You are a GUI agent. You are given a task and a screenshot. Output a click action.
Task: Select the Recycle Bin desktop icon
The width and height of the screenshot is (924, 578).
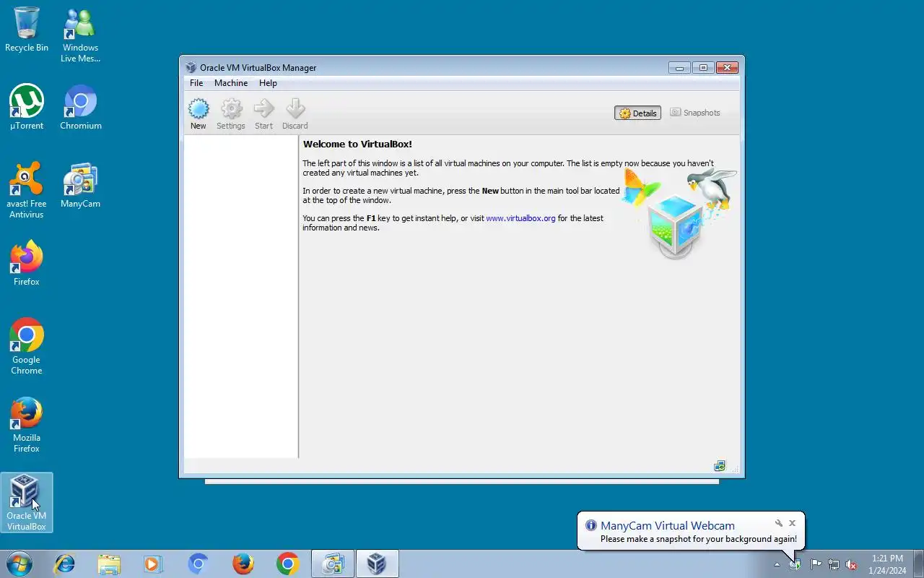[27, 30]
